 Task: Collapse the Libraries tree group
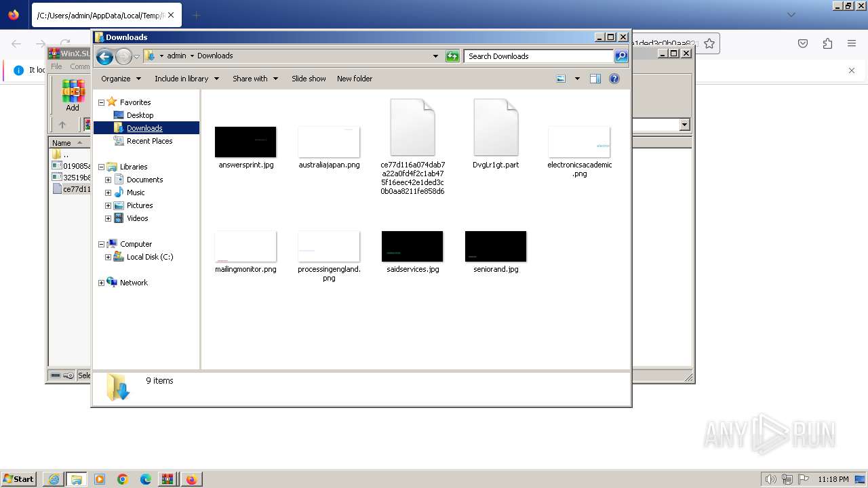click(x=102, y=167)
